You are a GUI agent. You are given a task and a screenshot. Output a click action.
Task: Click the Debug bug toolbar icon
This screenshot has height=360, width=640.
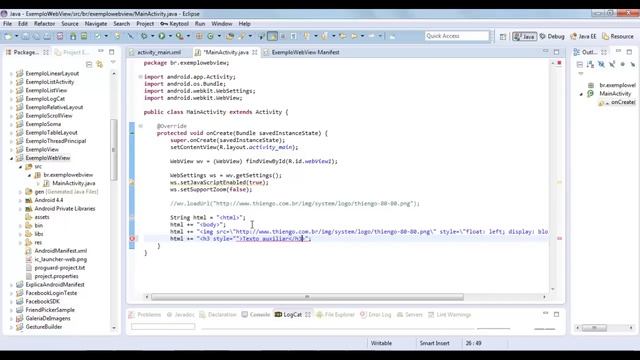(144, 36)
